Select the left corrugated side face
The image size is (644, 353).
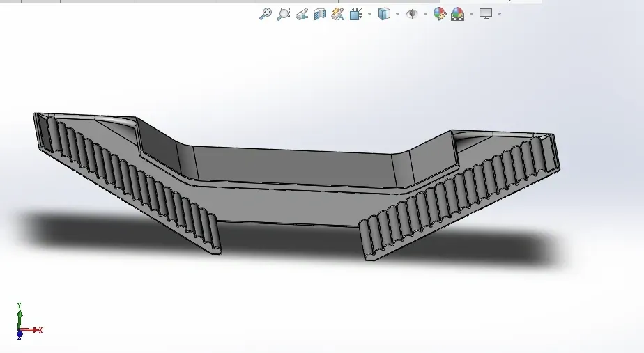coord(128,180)
